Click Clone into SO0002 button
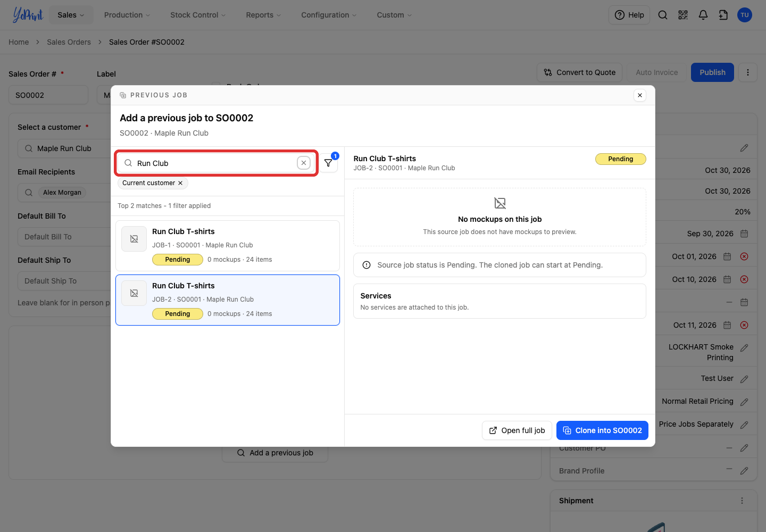Screen dimensions: 766x532 point(602,430)
